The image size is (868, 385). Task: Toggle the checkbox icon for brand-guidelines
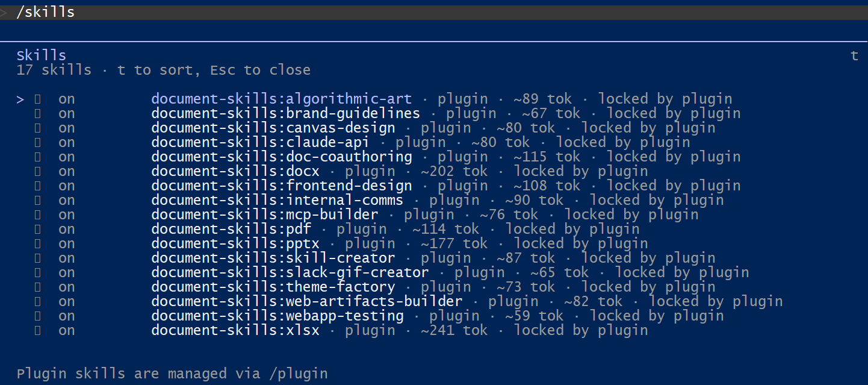(37, 113)
